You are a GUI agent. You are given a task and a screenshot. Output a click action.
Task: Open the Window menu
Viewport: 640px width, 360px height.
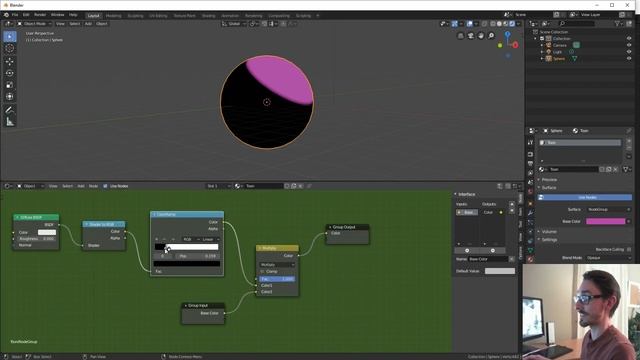pos(58,15)
